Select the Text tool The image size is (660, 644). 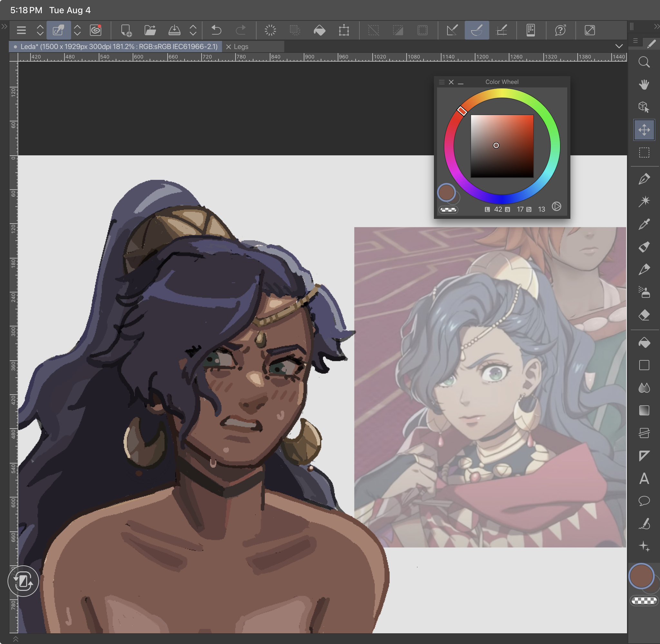[x=644, y=478]
